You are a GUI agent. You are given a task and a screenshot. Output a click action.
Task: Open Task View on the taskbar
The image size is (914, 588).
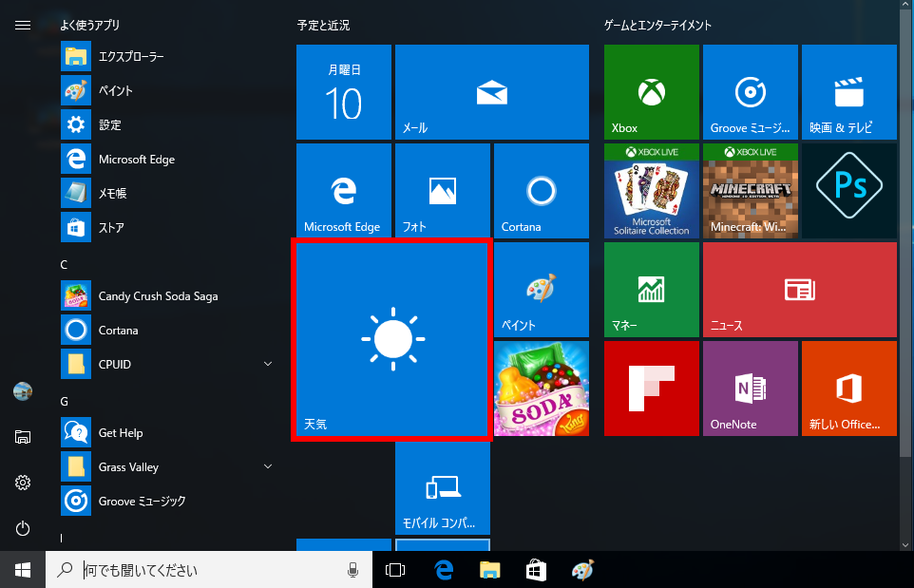pyautogui.click(x=395, y=570)
